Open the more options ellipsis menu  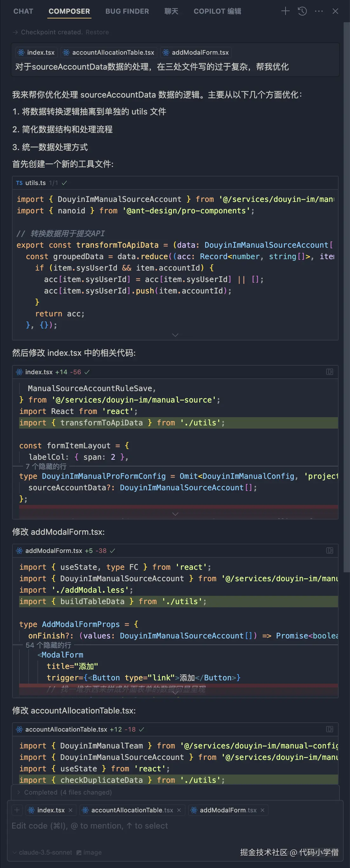319,11
